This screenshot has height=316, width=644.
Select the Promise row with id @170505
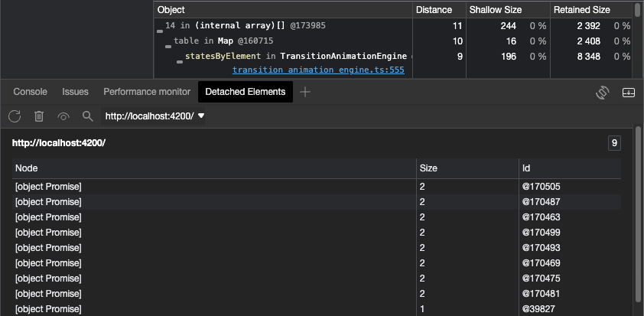(317, 187)
